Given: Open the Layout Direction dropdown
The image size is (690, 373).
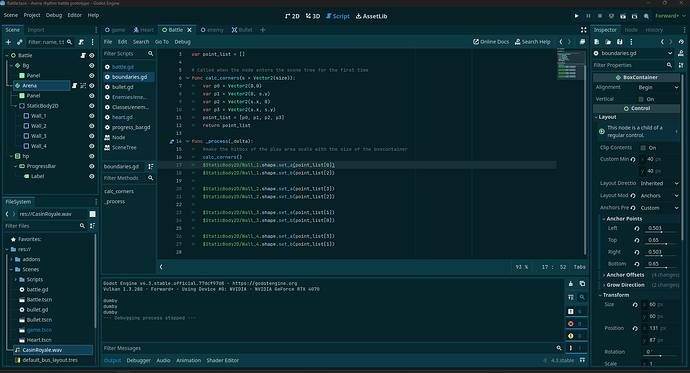Looking at the screenshot, I should point(659,183).
